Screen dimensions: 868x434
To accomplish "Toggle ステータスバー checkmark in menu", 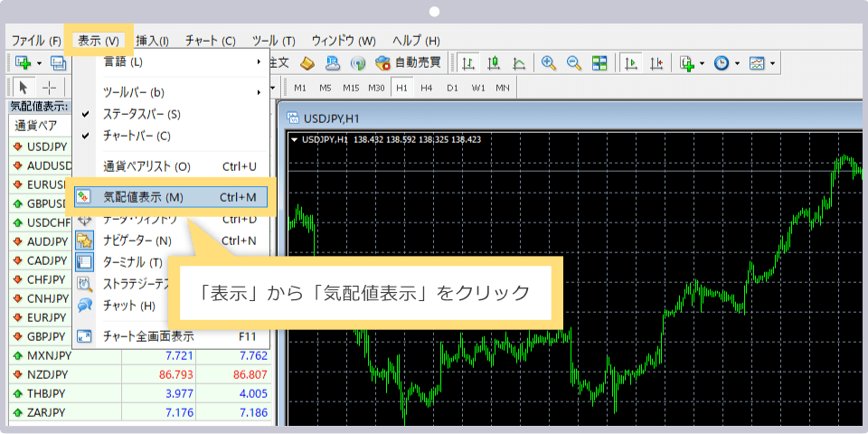I will (x=142, y=114).
